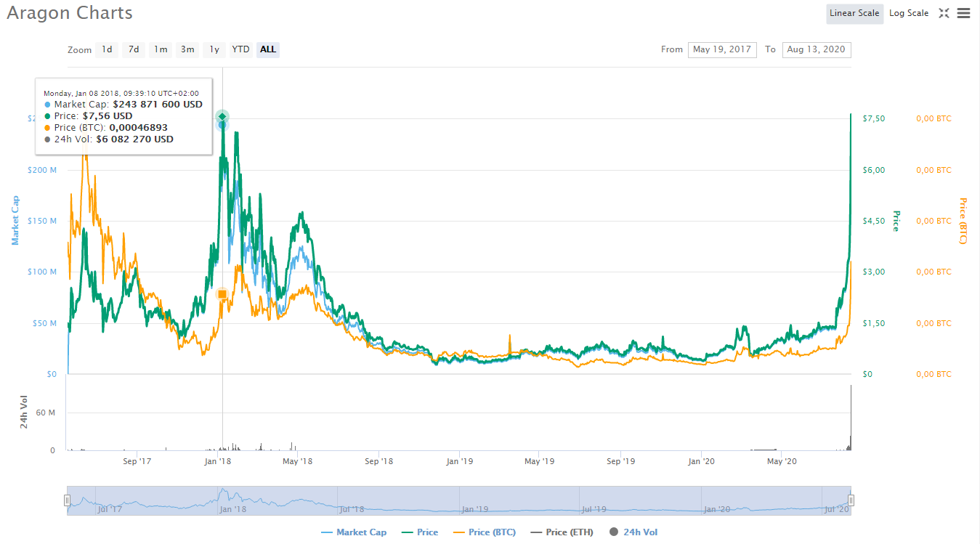The image size is (980, 544).
Task: Switch chart to Log Scale
Action: 909,14
